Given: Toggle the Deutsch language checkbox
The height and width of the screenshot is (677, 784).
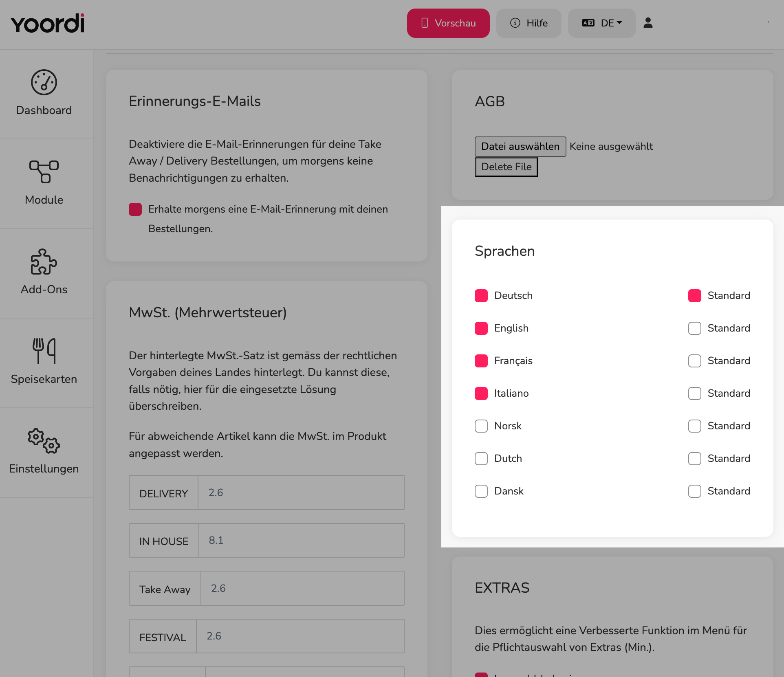Looking at the screenshot, I should 481,296.
